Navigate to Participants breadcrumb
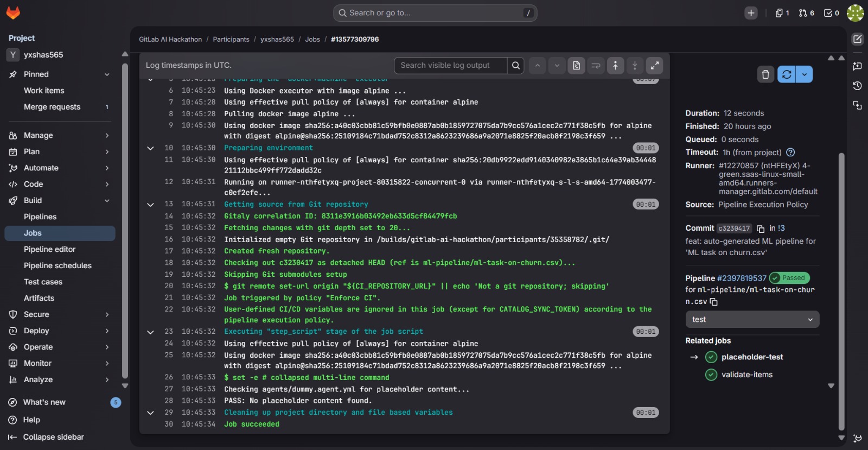 [231, 39]
